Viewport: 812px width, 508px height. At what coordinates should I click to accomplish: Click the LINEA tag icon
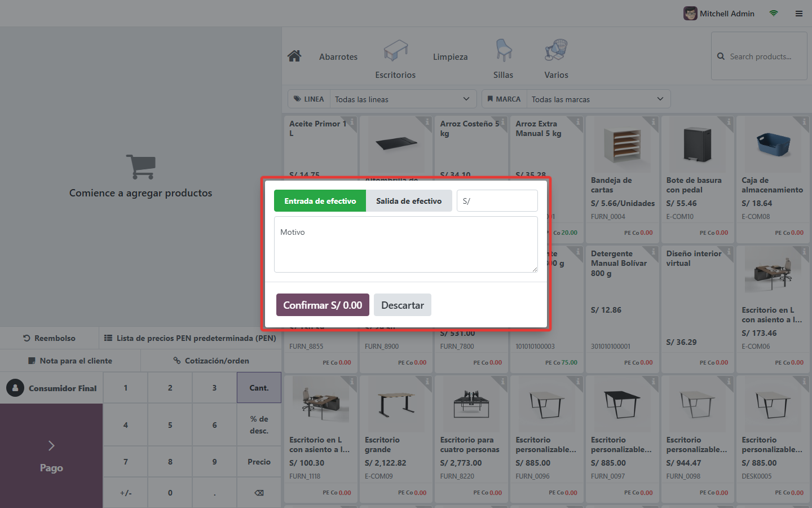297,99
